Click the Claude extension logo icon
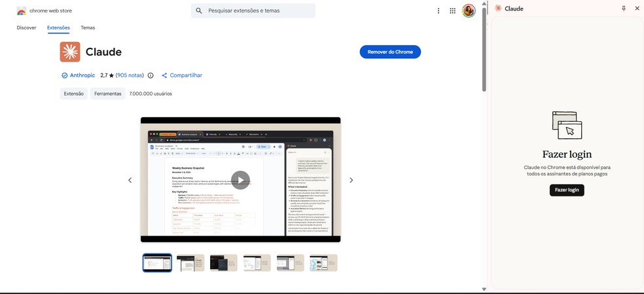Screen dimensions: 644x294 pos(70,52)
